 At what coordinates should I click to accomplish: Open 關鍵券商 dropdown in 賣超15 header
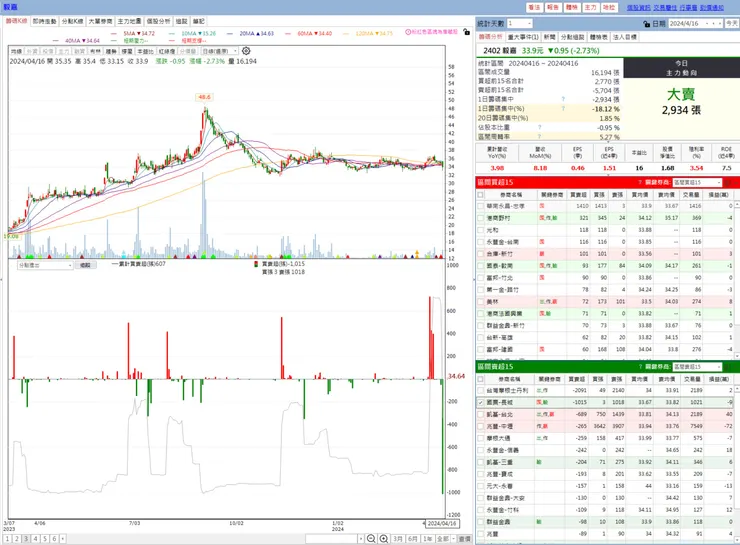click(x=719, y=367)
